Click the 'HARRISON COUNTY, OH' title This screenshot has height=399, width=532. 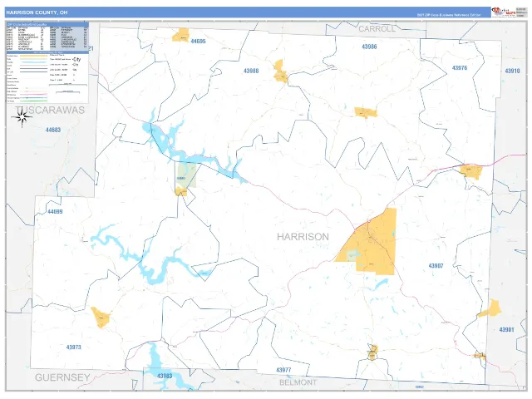click(37, 12)
